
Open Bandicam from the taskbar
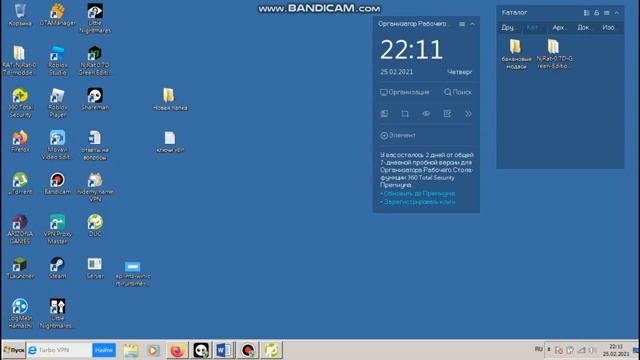tap(248, 350)
